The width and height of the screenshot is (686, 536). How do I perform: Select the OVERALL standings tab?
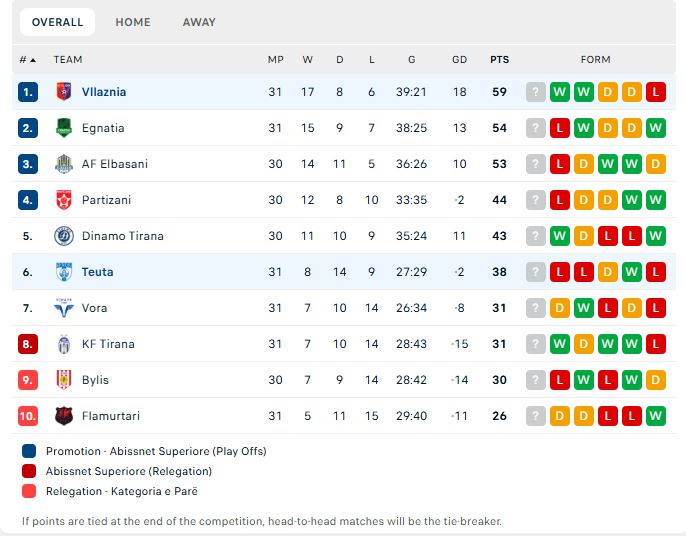[x=57, y=22]
